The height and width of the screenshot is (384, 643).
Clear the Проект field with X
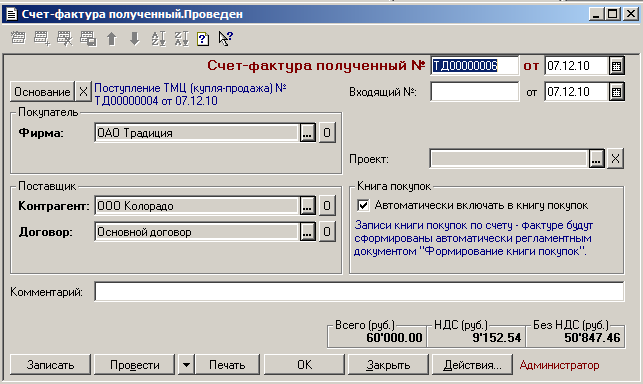[615, 159]
